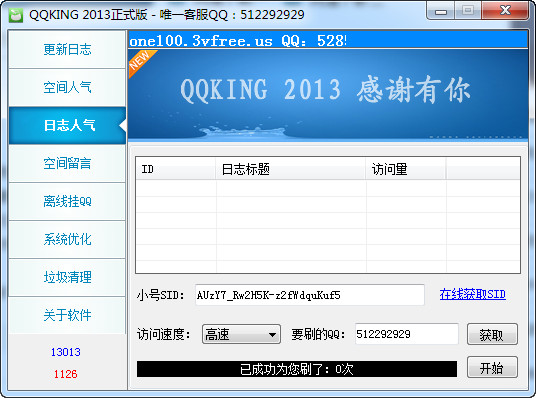536x398 pixels.
Task: Sort by ID column header
Action: tap(176, 169)
